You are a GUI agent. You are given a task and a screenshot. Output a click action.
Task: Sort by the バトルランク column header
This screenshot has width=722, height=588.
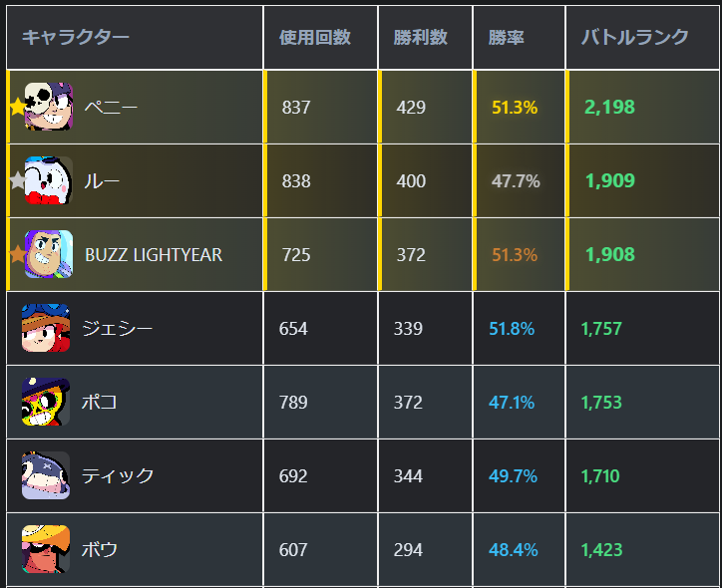[x=635, y=37]
